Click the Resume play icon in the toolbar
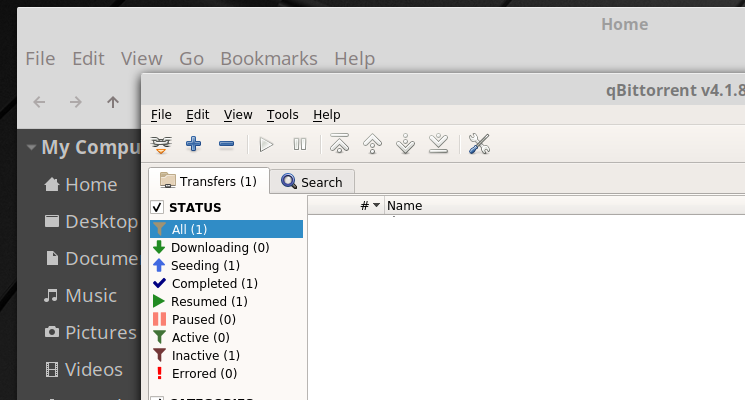 tap(266, 144)
